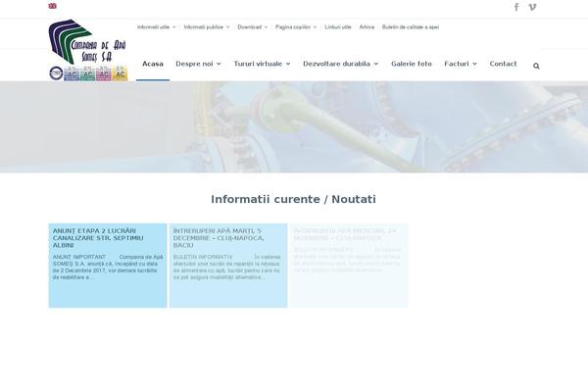Click the BULETIN INFORMATIV excerpt in Marți card

[226, 268]
